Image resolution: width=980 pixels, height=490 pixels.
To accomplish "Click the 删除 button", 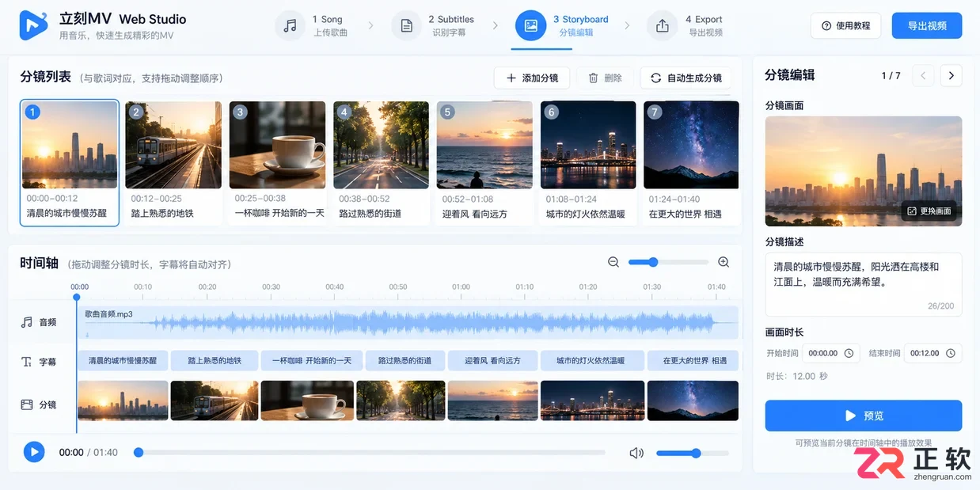I will coord(605,78).
